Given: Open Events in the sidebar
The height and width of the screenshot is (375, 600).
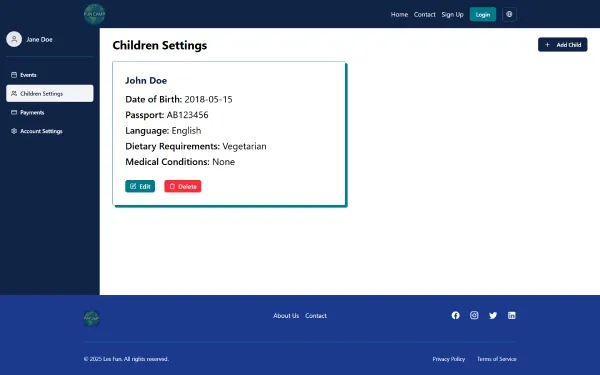Looking at the screenshot, I should pyautogui.click(x=50, y=75).
